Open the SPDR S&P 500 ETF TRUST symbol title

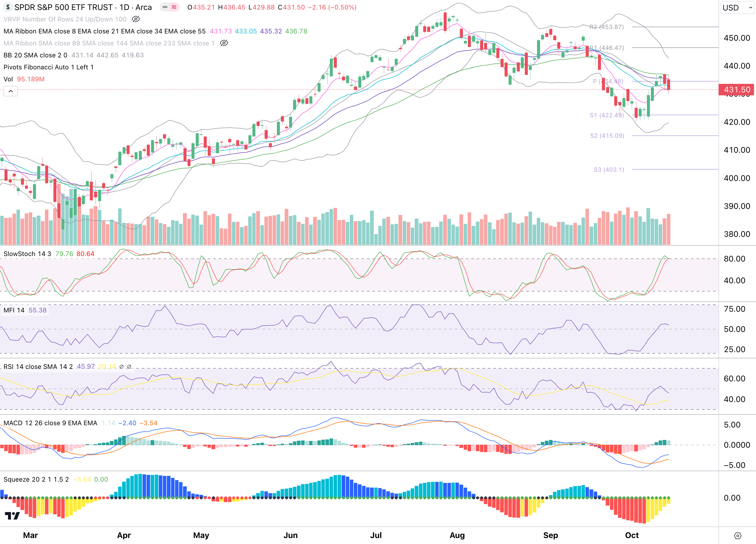pos(83,7)
